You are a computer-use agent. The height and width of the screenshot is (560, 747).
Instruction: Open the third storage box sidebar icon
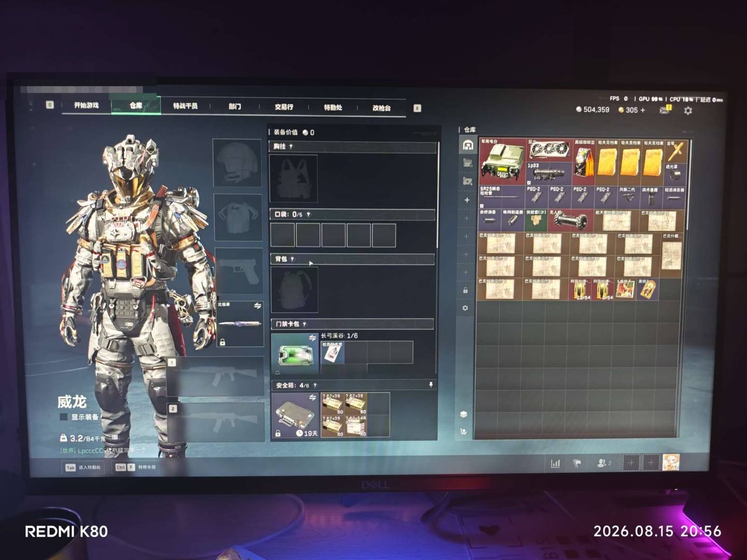coord(467,181)
